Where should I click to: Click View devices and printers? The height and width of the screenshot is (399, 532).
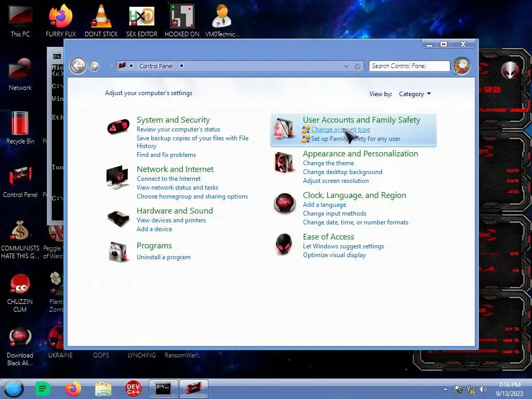point(171,220)
